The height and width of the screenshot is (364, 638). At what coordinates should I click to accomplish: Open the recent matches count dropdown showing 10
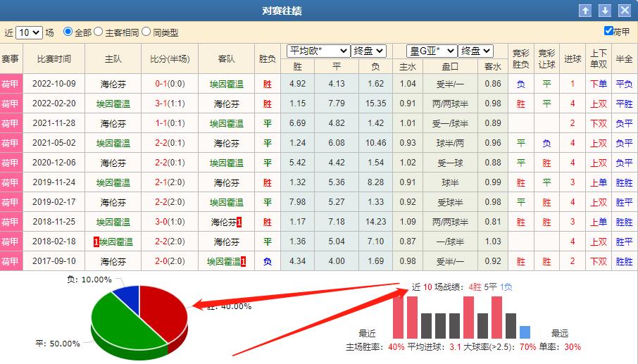coord(30,32)
